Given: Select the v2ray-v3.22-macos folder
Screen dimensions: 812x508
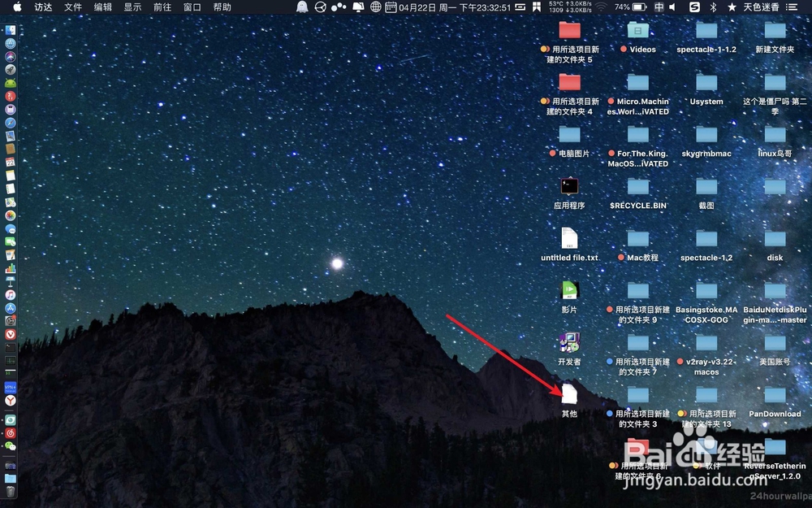Looking at the screenshot, I should tap(706, 354).
